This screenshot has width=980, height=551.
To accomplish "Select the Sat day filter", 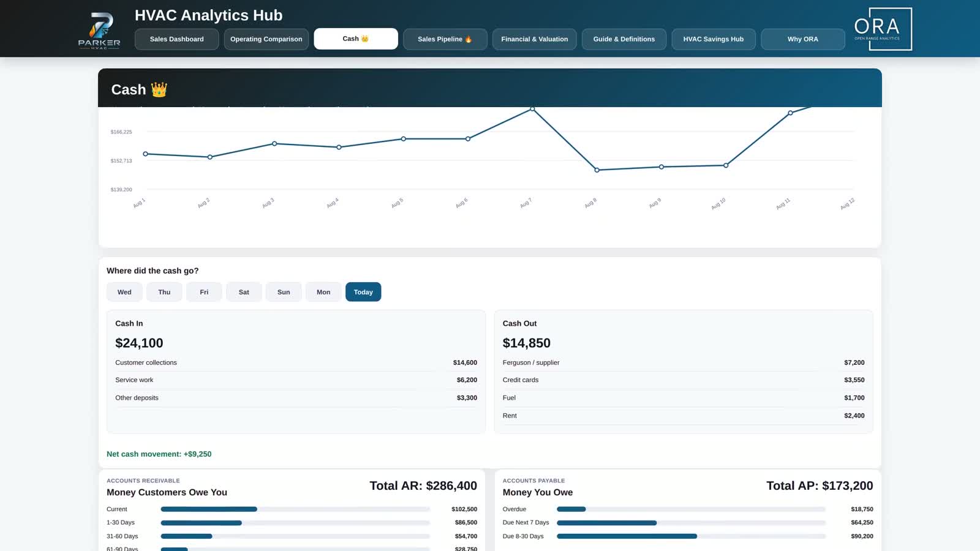I will [x=244, y=292].
